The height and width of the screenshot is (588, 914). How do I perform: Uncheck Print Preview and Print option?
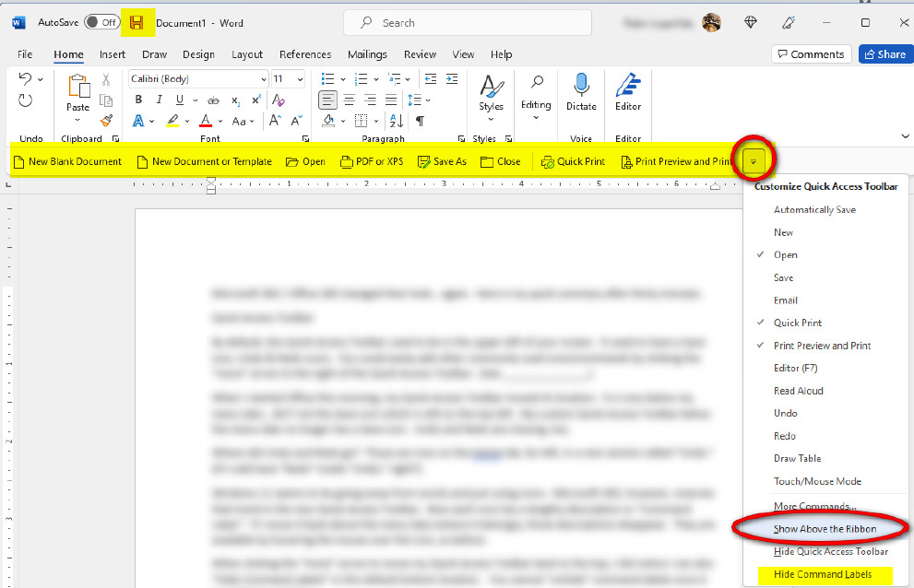pos(822,346)
